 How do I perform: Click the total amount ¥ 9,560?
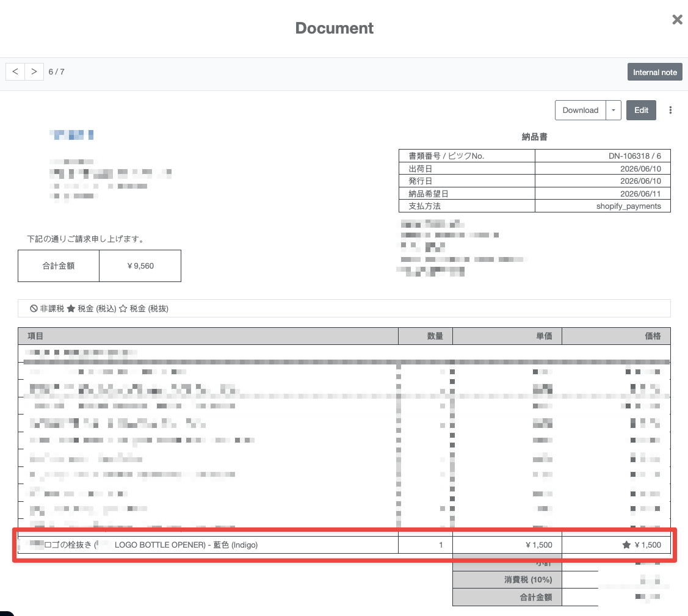(140, 266)
